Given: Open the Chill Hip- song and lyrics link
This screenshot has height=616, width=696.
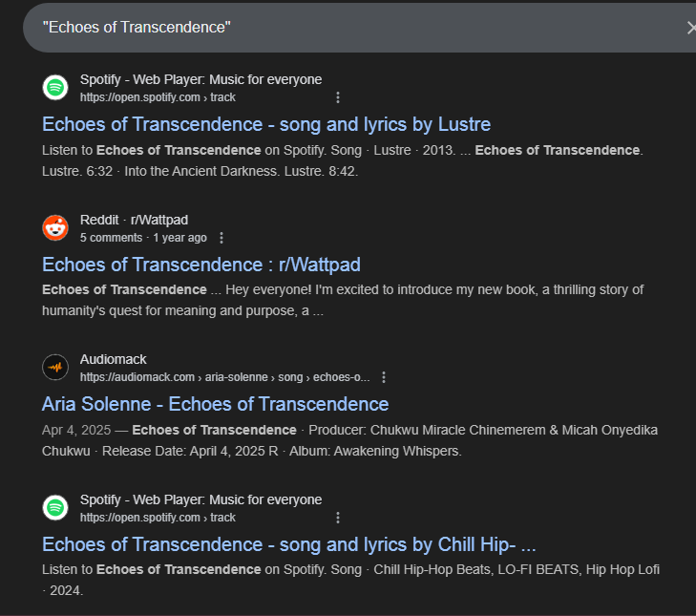Looking at the screenshot, I should (x=289, y=544).
